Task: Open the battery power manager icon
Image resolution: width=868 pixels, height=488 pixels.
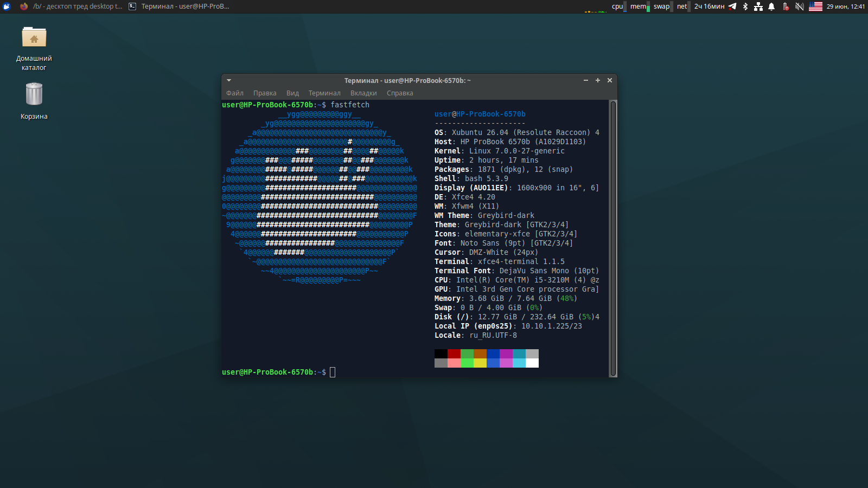Action: (785, 7)
